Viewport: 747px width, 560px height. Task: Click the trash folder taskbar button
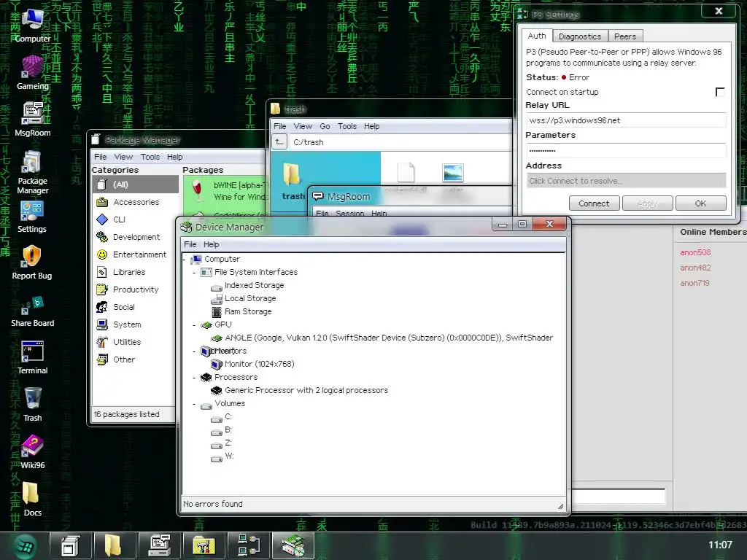point(115,545)
